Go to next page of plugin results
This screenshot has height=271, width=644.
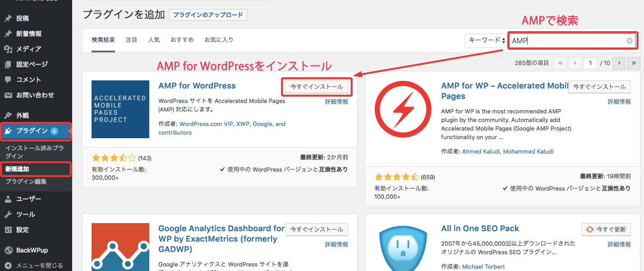pos(620,63)
